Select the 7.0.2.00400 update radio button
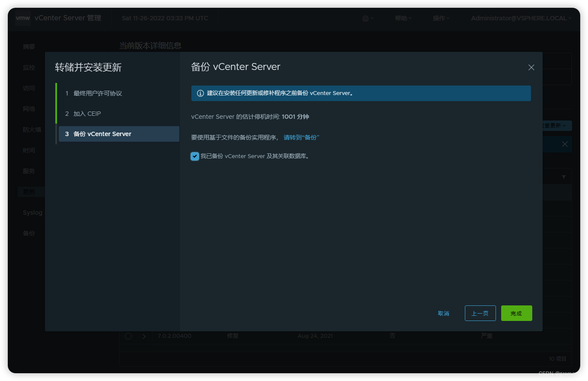 pyautogui.click(x=128, y=336)
